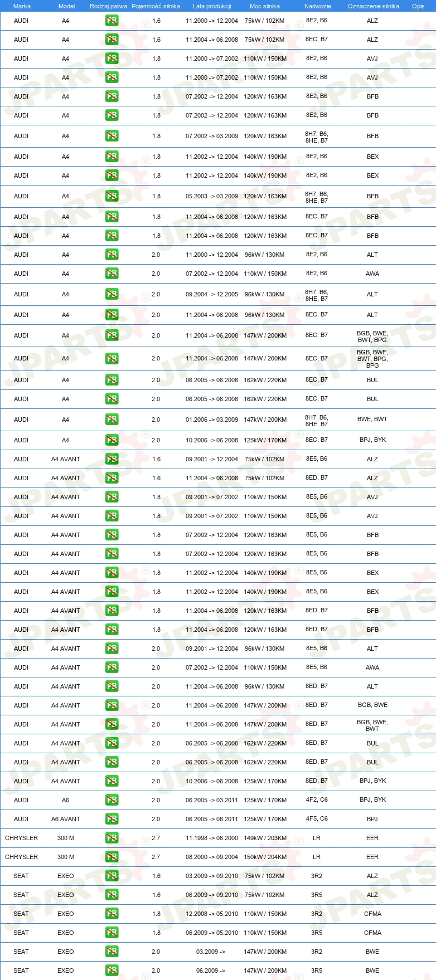Click fuel icon for Seat Exeo 2.0 3R2
The width and height of the screenshot is (436, 980).
coord(112,952)
